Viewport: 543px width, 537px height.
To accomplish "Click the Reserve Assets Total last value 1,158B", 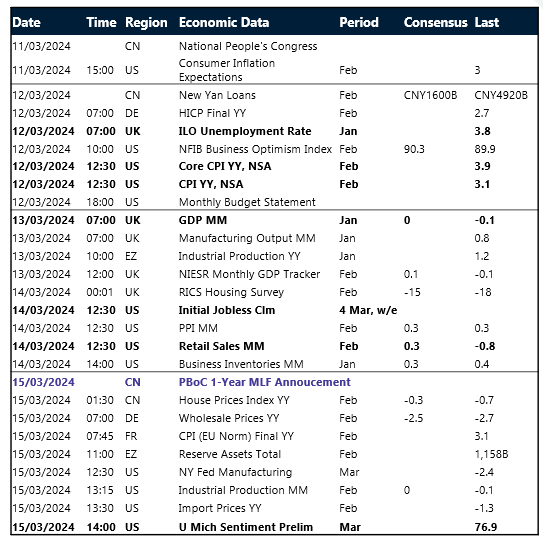I will [491, 454].
